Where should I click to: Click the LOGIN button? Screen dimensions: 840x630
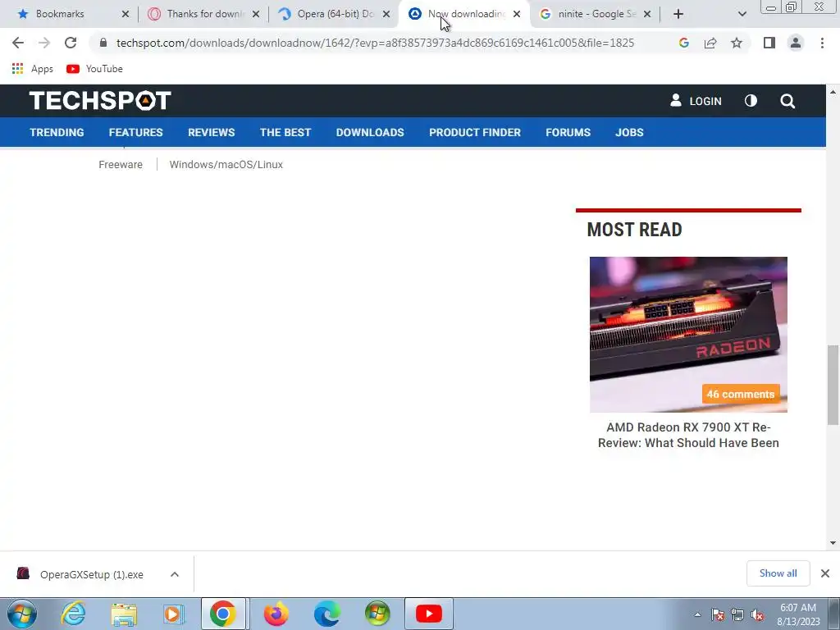click(x=696, y=101)
